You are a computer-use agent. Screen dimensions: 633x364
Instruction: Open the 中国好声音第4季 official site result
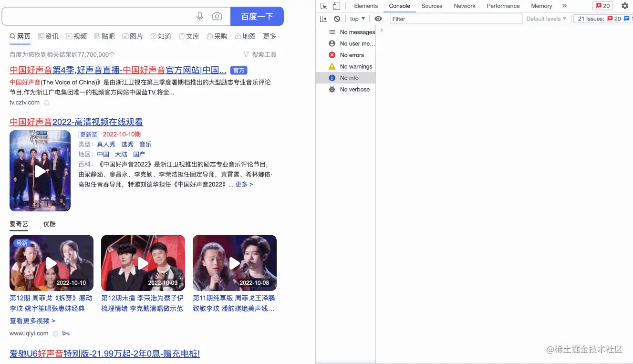pyautogui.click(x=118, y=70)
